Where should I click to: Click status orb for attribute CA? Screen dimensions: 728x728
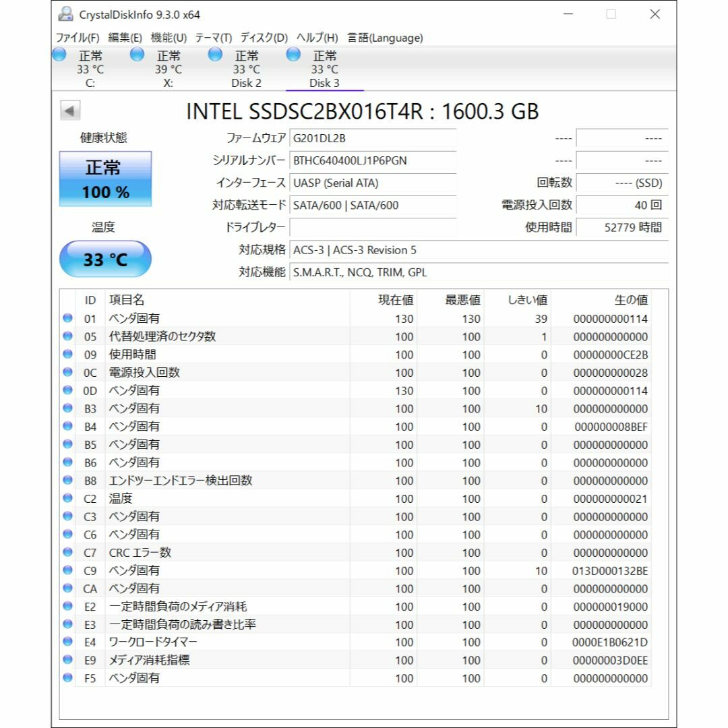coord(68,588)
